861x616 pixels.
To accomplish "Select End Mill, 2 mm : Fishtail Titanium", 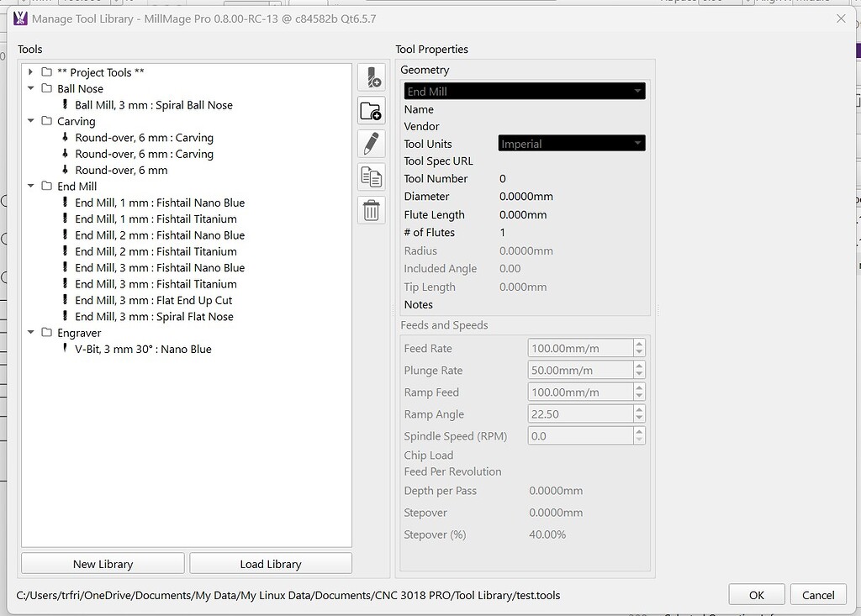I will (156, 251).
